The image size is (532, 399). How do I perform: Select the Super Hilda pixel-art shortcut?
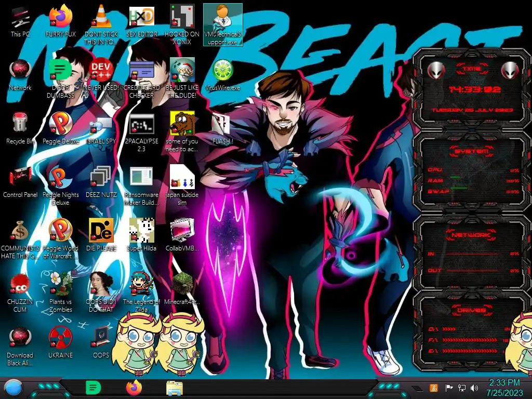pyautogui.click(x=141, y=236)
